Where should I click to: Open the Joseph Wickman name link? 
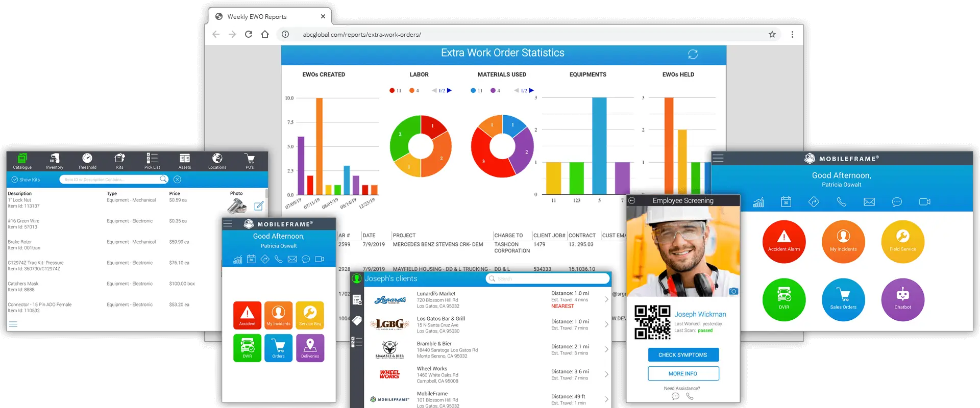(x=700, y=314)
